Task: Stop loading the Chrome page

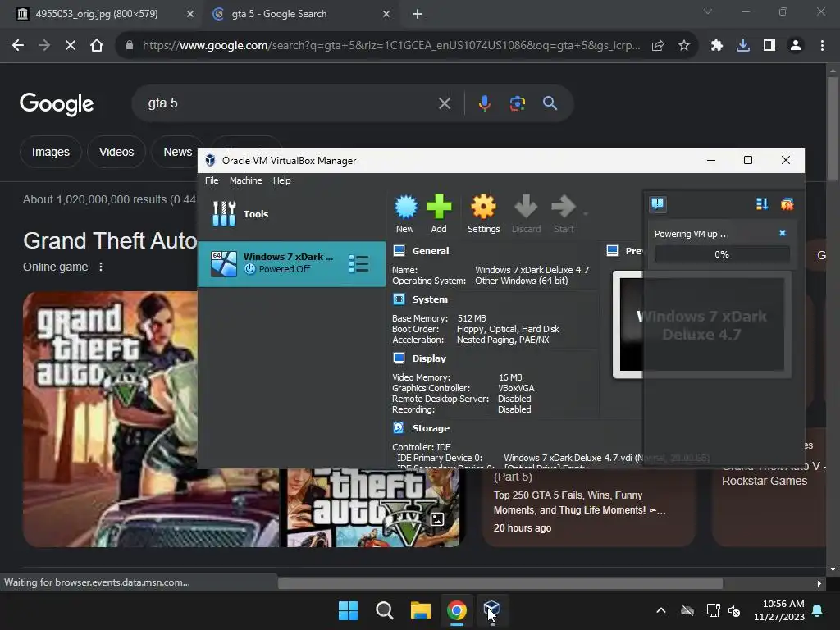Action: click(x=71, y=46)
